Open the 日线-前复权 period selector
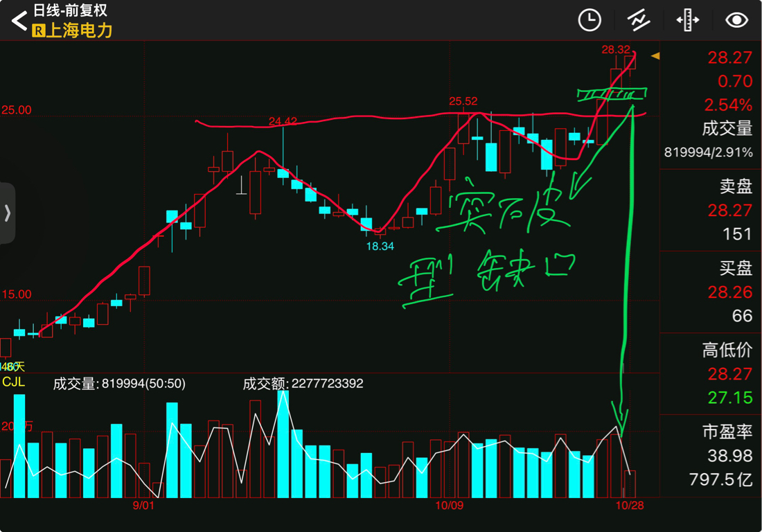 point(70,10)
